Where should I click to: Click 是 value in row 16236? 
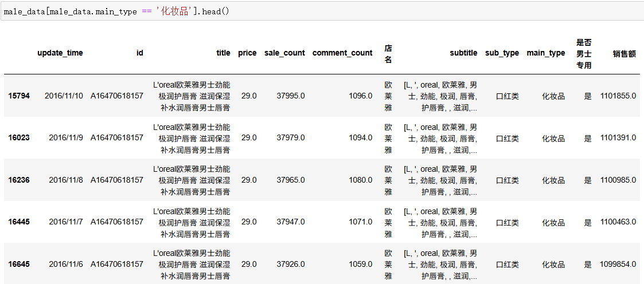588,180
